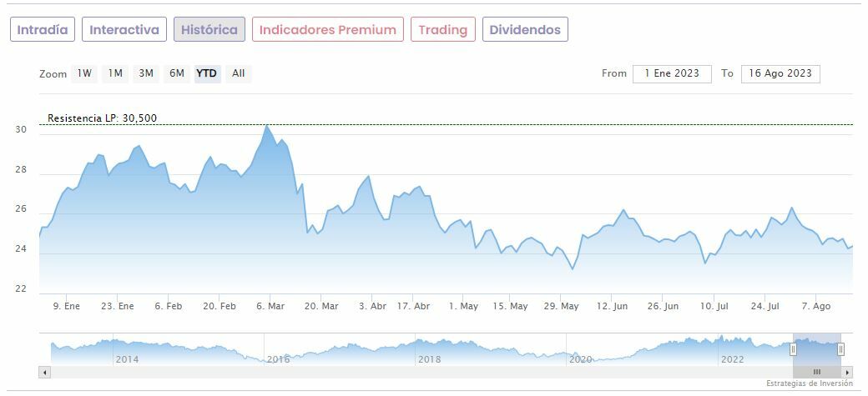Click the horizontal scrollbar thumb

click(817, 372)
